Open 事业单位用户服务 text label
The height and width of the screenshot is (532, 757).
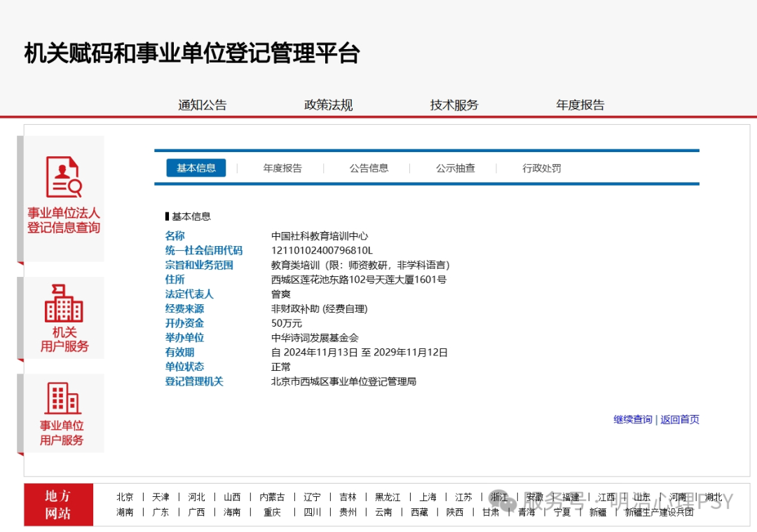click(x=62, y=432)
